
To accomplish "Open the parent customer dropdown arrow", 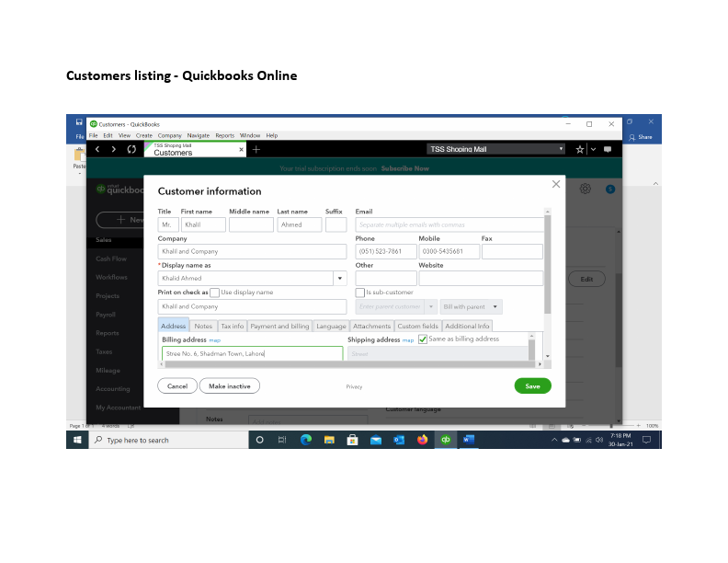I will point(431,306).
